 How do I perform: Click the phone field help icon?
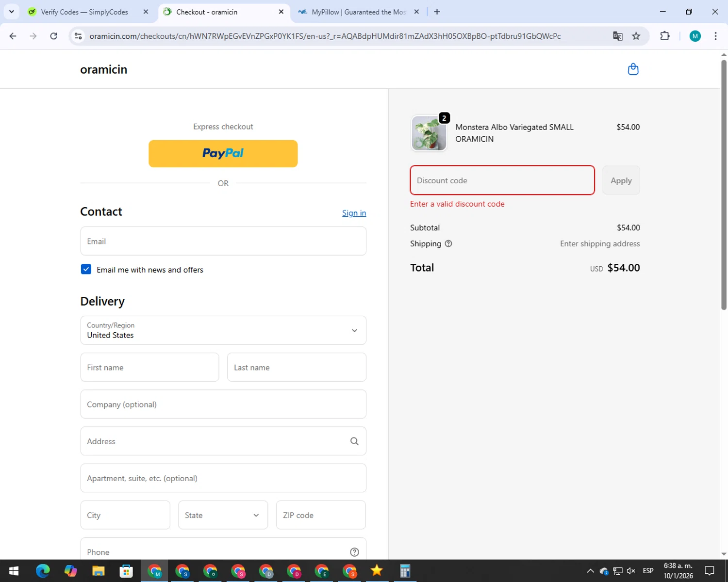[354, 552]
